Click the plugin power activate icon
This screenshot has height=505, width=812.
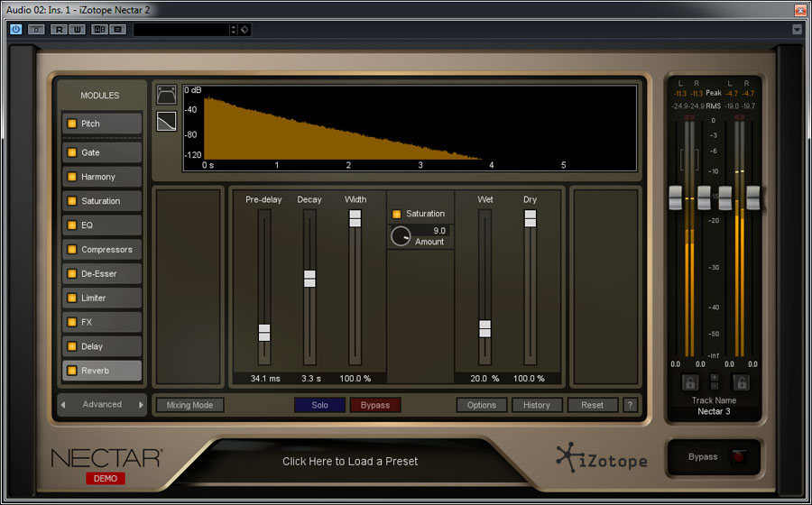15,30
